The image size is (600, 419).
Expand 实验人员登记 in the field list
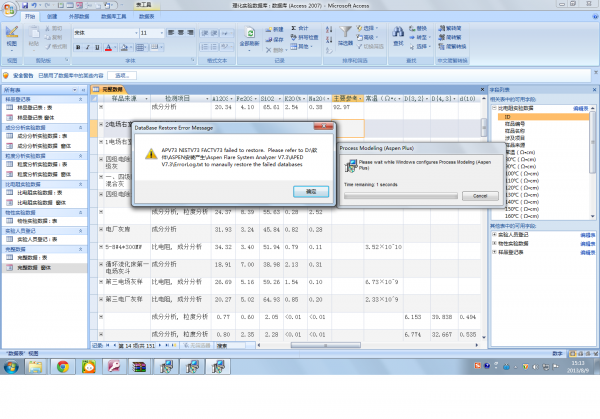[x=494, y=235]
